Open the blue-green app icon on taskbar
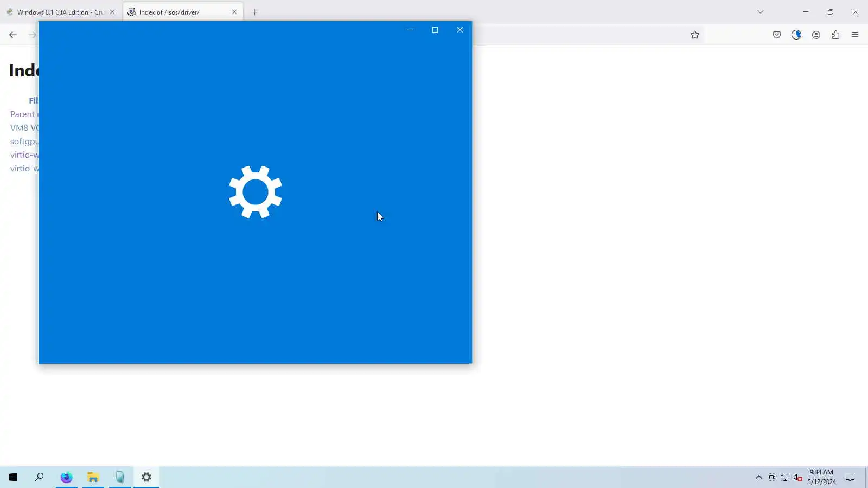Screen dimensions: 868x488 coord(120,477)
